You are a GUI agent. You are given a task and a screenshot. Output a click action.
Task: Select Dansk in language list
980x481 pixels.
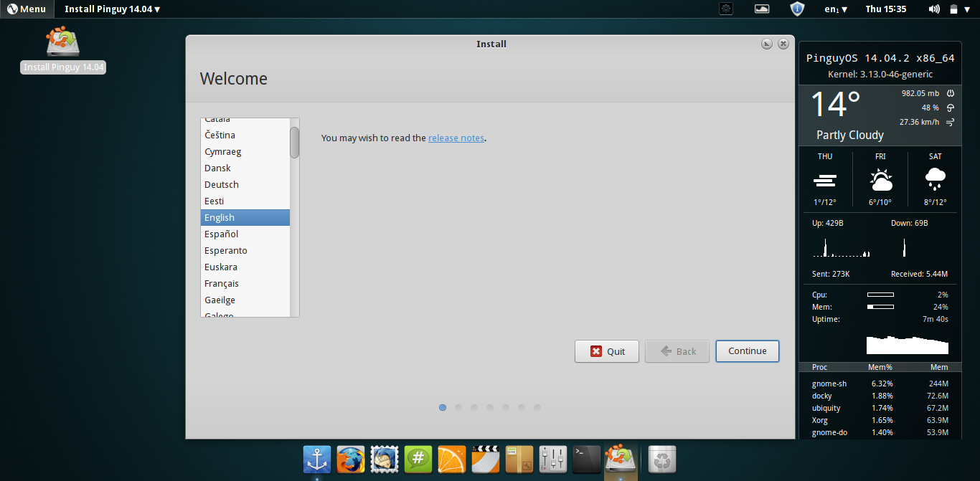point(245,168)
